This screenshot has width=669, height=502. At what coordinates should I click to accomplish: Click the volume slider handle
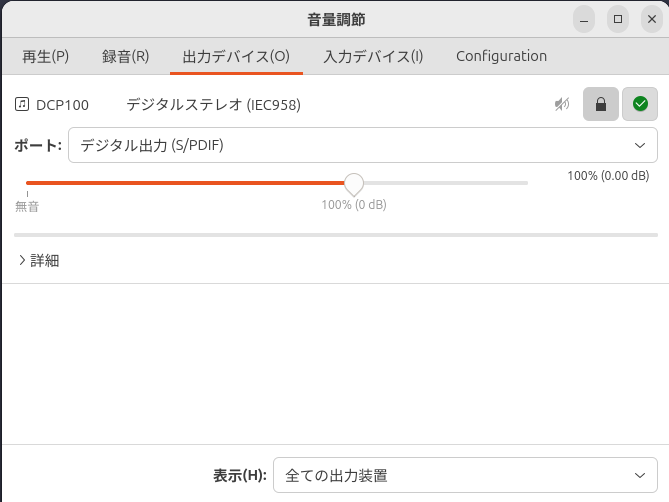click(x=354, y=184)
